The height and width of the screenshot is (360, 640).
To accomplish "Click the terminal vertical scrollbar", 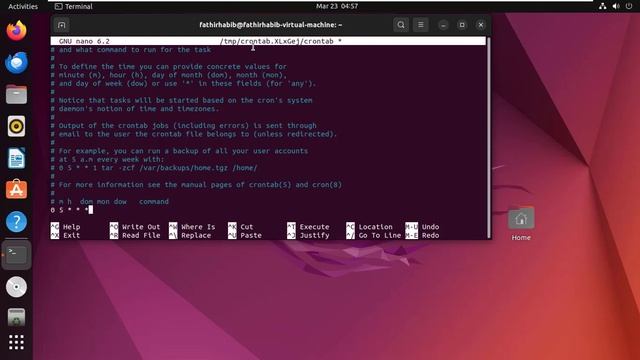I will (489, 137).
